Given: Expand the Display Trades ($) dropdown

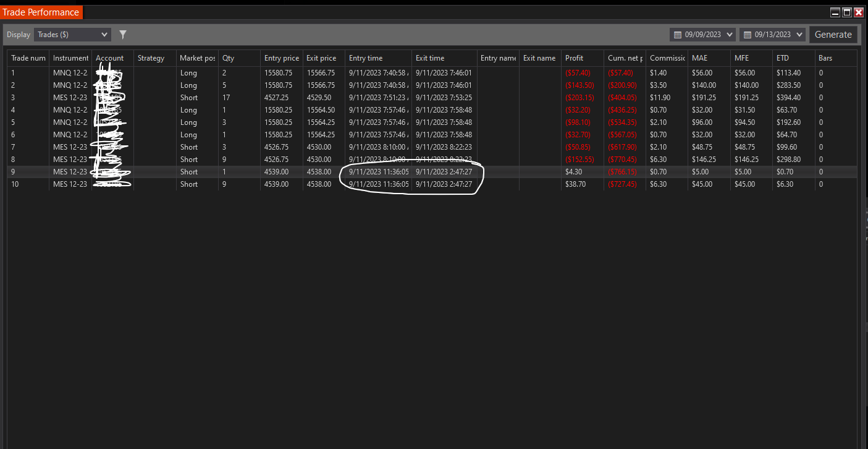Looking at the screenshot, I should coord(72,35).
